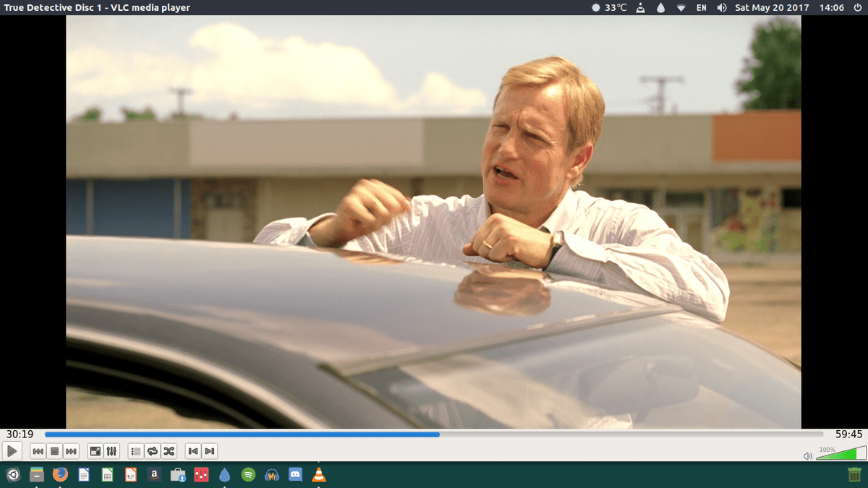Click the 59:45 total duration label
Image resolution: width=868 pixels, height=488 pixels.
(x=848, y=435)
